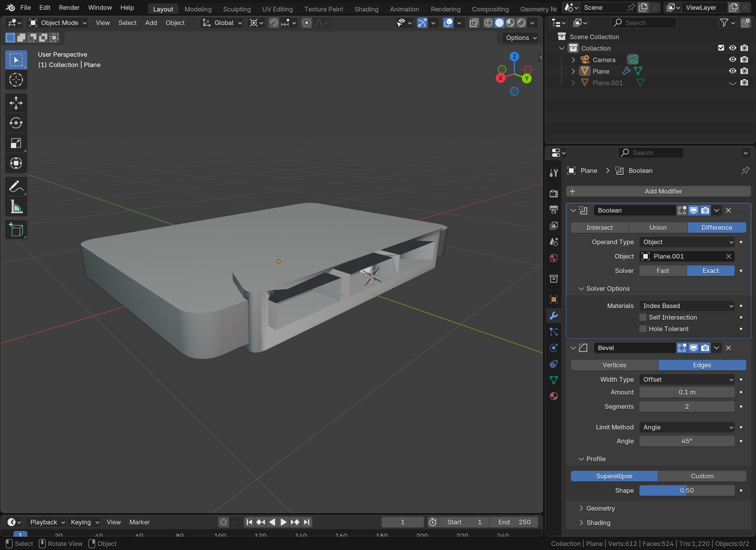
Task: Open the Materials Index Based dropdown
Action: (x=687, y=306)
